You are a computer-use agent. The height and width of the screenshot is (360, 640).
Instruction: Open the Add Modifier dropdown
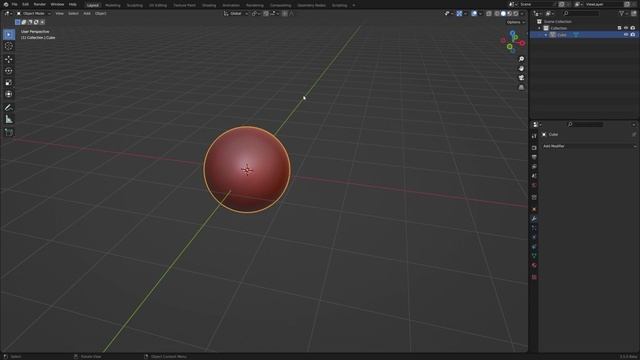pyautogui.click(x=589, y=146)
